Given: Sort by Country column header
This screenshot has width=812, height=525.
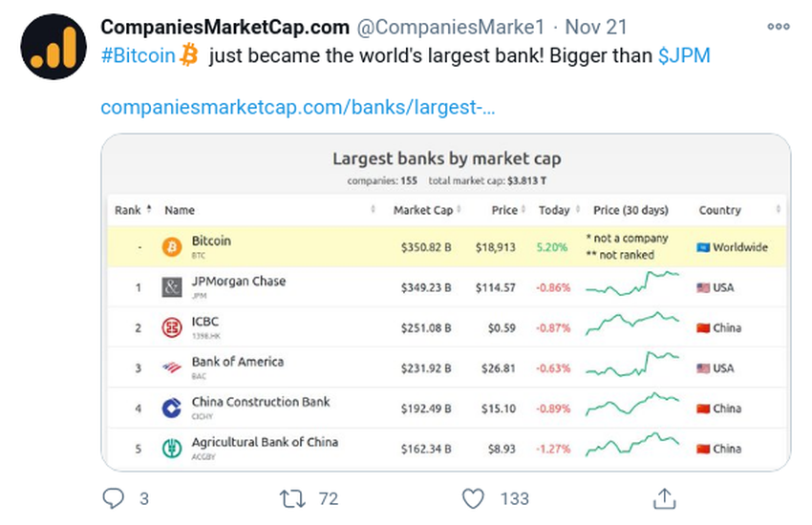Looking at the screenshot, I should click(x=720, y=210).
